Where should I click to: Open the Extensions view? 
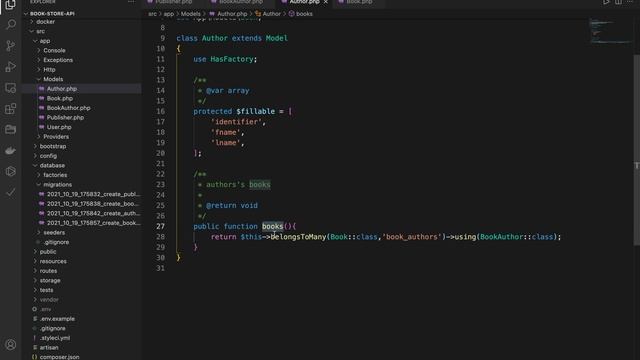[x=11, y=109]
